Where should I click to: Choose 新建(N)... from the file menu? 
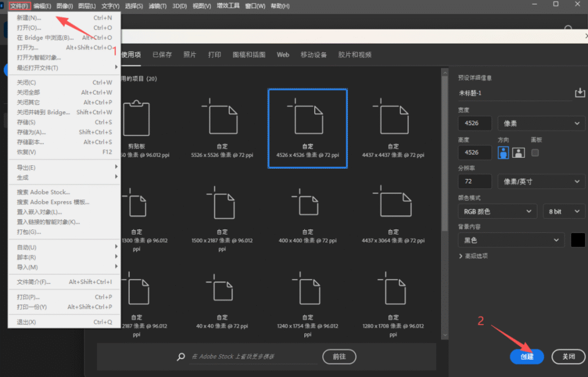[x=64, y=18]
